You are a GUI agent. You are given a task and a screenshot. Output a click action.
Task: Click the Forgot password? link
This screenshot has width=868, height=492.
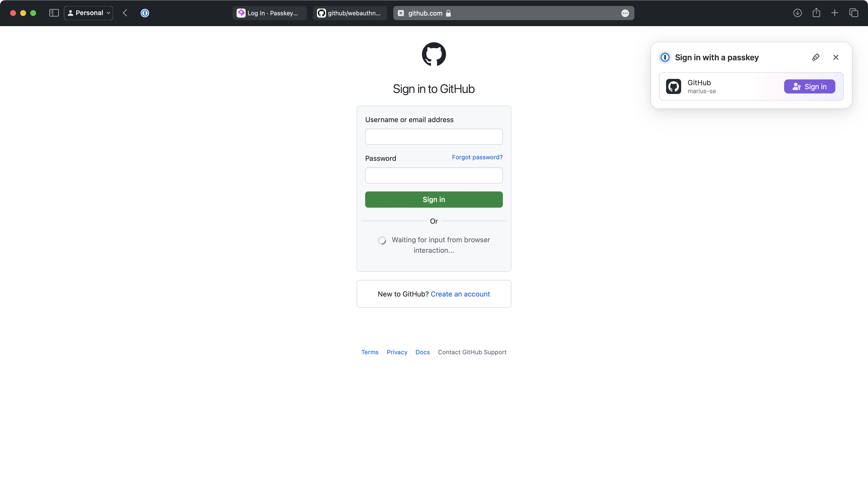pyautogui.click(x=477, y=157)
